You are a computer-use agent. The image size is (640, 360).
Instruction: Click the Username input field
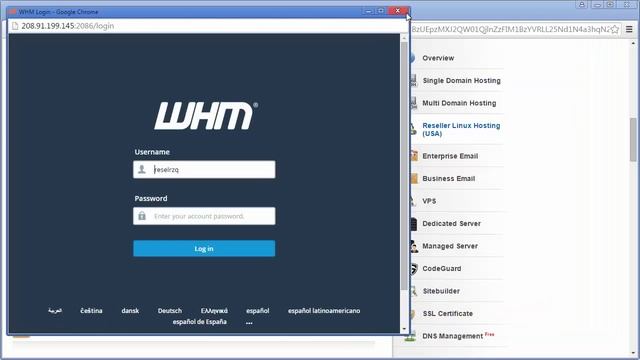(204, 169)
